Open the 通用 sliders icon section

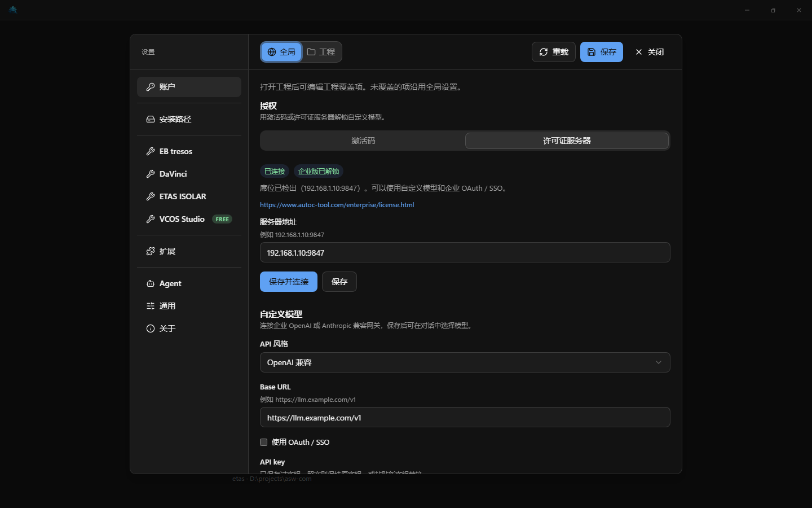[x=189, y=306]
